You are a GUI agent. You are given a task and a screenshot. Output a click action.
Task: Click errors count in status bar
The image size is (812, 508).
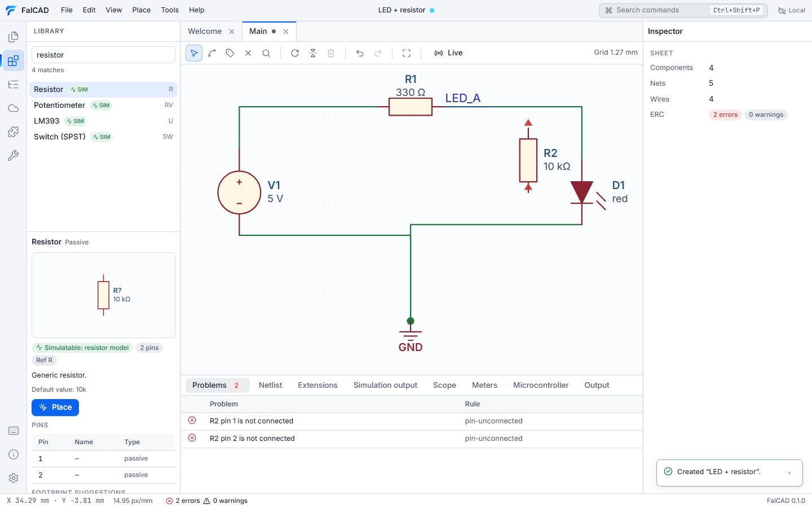[183, 501]
